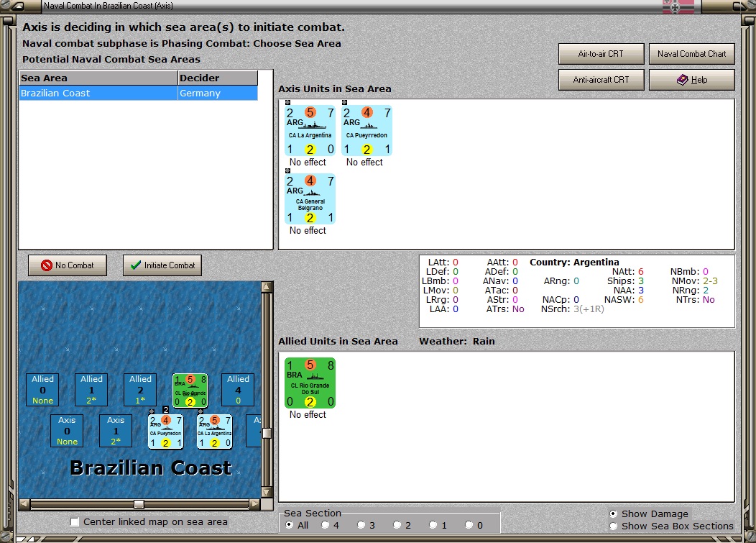The height and width of the screenshot is (543, 756).
Task: Click the Weather: Rain label
Action: pyautogui.click(x=457, y=341)
